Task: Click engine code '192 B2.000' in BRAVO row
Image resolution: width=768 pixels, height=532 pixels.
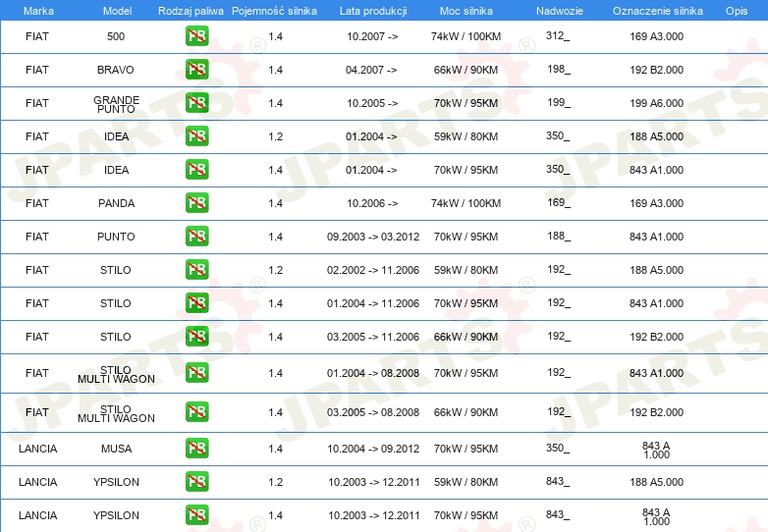Action: [x=656, y=70]
